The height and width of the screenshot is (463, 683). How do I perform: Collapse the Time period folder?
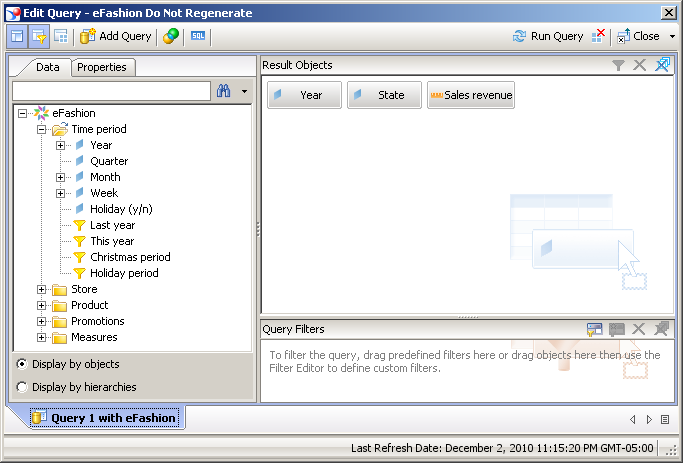(41, 129)
